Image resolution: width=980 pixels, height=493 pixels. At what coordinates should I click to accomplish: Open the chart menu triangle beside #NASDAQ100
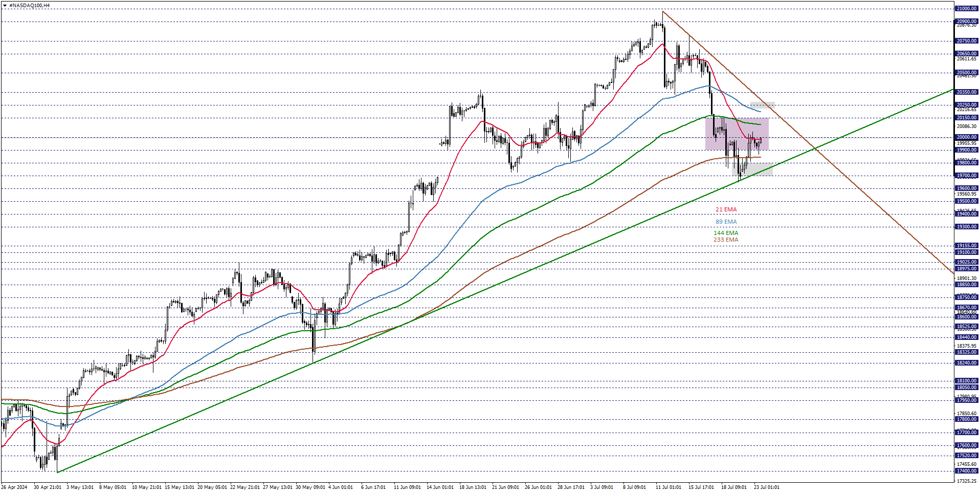point(5,6)
